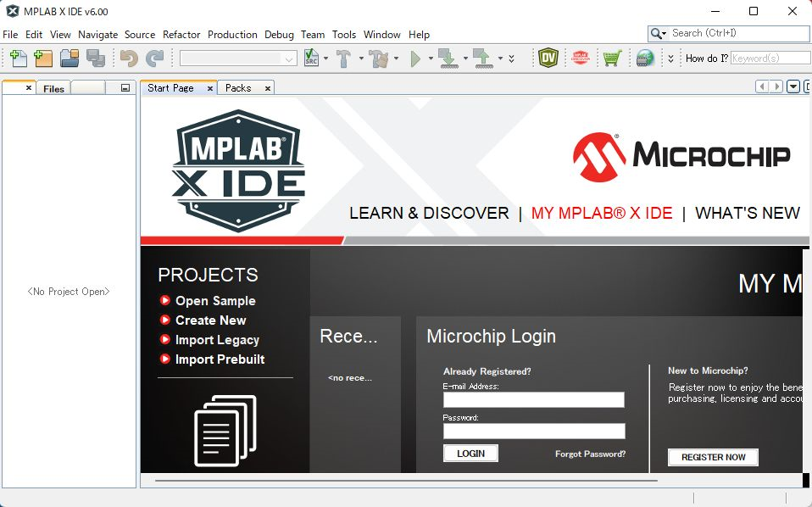Expand the read-device dropdown arrow

tap(500, 58)
